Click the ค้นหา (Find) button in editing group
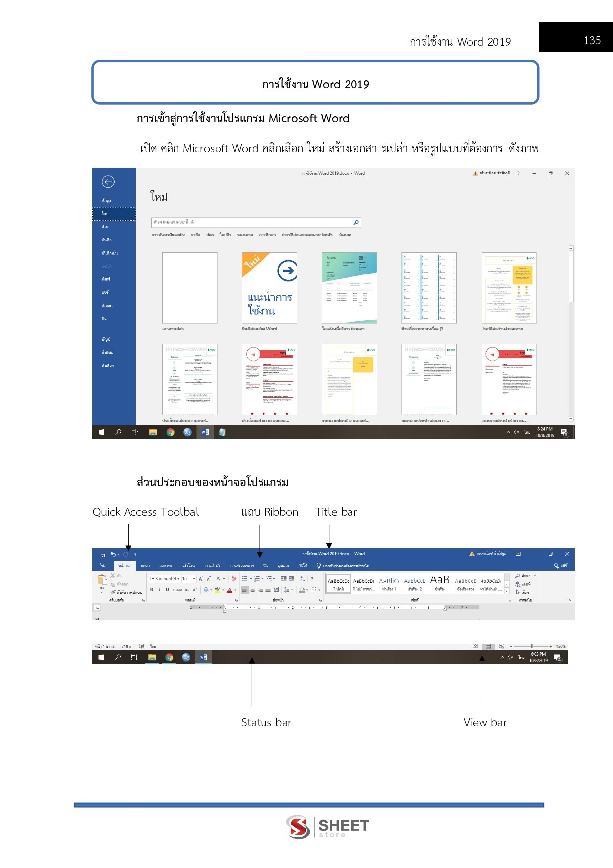613x868 pixels. (524, 576)
